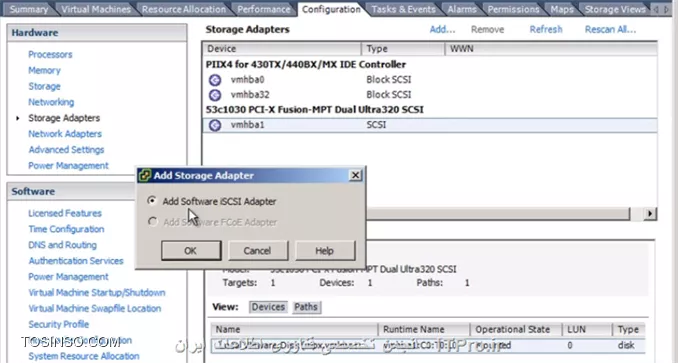Viewport: 678px width, 363px height.
Task: Switch to the Summary tab
Action: [28, 9]
